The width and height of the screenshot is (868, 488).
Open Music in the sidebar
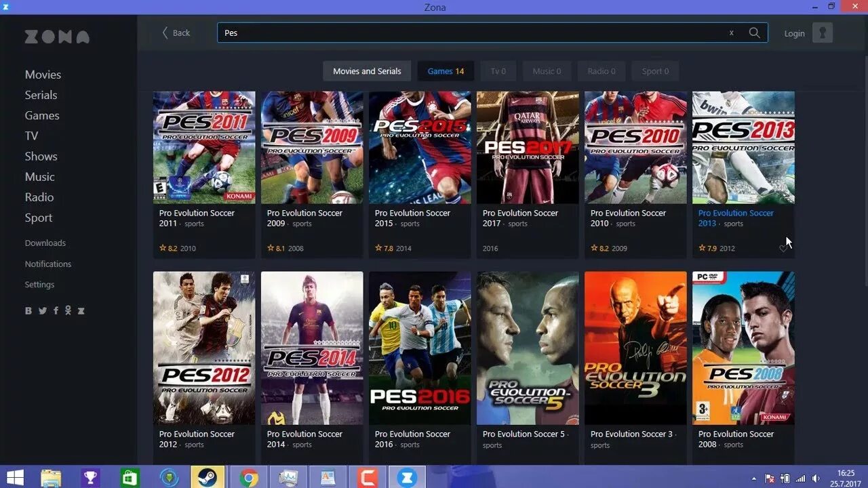point(39,177)
